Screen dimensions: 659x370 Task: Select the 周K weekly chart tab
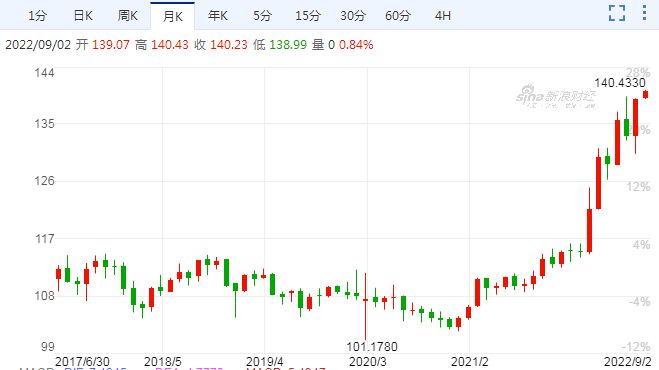(128, 16)
